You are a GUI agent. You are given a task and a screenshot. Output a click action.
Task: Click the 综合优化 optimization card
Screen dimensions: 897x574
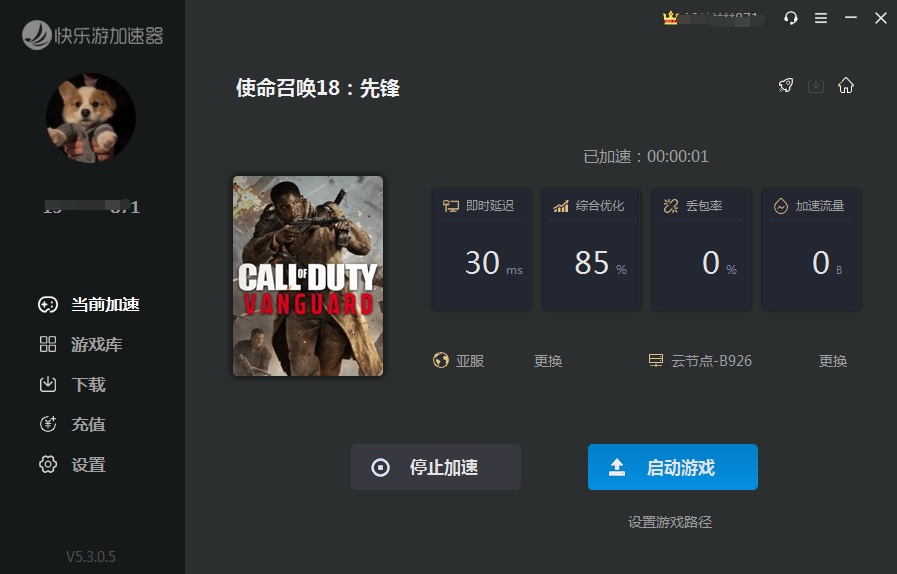click(x=592, y=250)
